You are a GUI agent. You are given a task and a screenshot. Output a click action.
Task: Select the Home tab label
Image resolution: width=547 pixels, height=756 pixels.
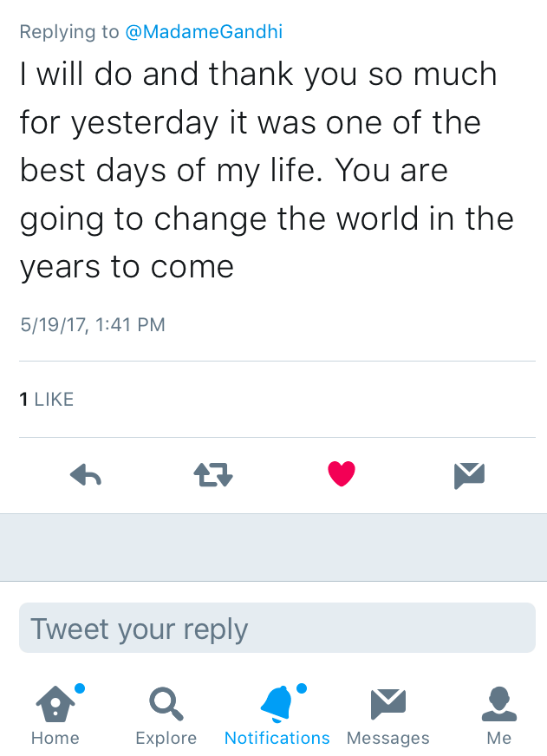pos(55,739)
